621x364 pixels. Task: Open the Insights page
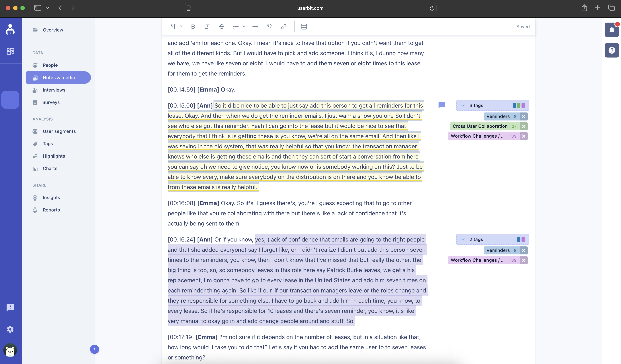click(x=51, y=197)
